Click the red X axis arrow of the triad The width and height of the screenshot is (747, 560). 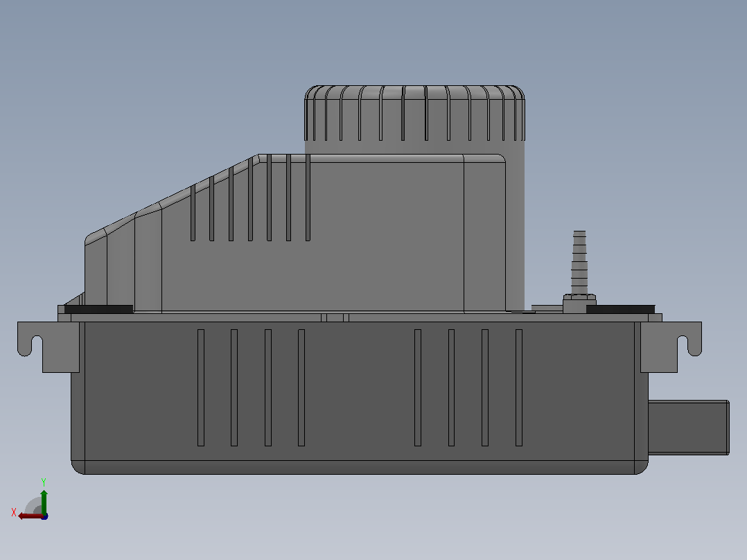[30, 516]
